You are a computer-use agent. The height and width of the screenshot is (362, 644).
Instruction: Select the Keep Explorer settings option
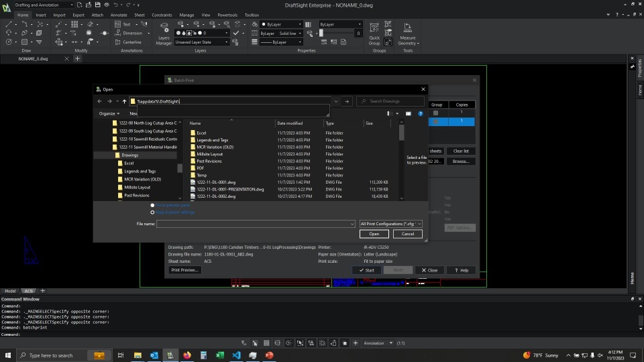[x=153, y=212]
